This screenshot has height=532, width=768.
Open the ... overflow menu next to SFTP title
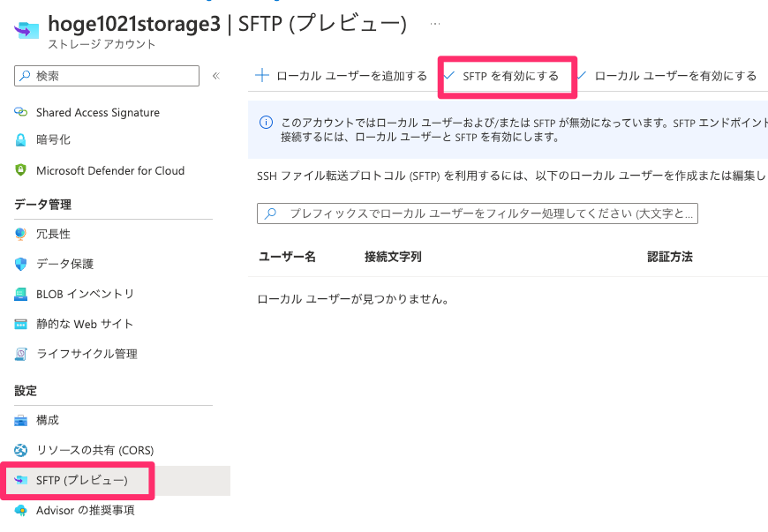[434, 24]
